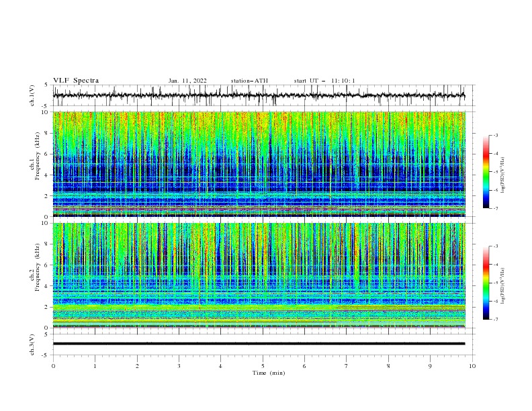
Task: Click time axis tick label '2'
Action: click(137, 366)
